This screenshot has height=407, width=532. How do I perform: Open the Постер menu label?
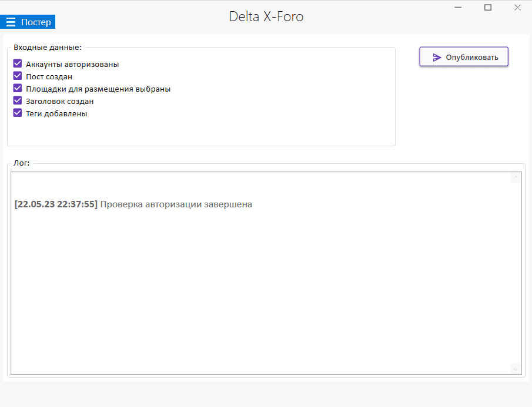coord(36,22)
